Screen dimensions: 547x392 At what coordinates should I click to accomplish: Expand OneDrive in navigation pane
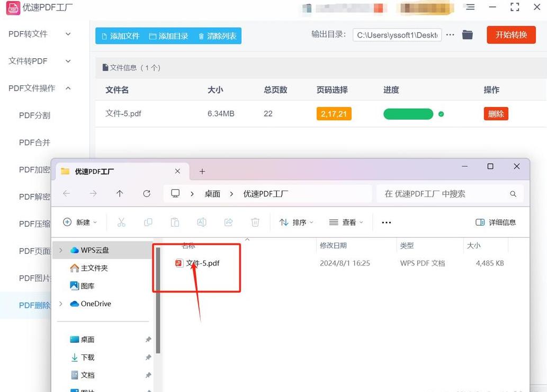coord(61,304)
